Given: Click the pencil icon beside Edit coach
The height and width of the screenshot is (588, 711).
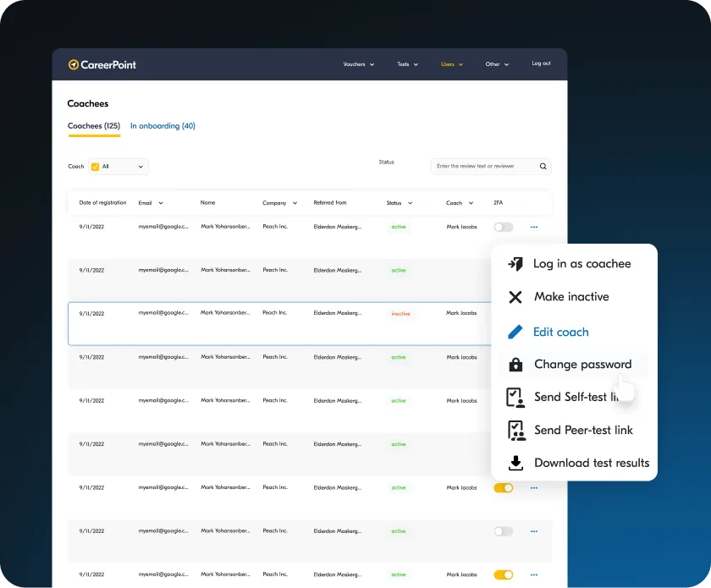Looking at the screenshot, I should [x=515, y=332].
